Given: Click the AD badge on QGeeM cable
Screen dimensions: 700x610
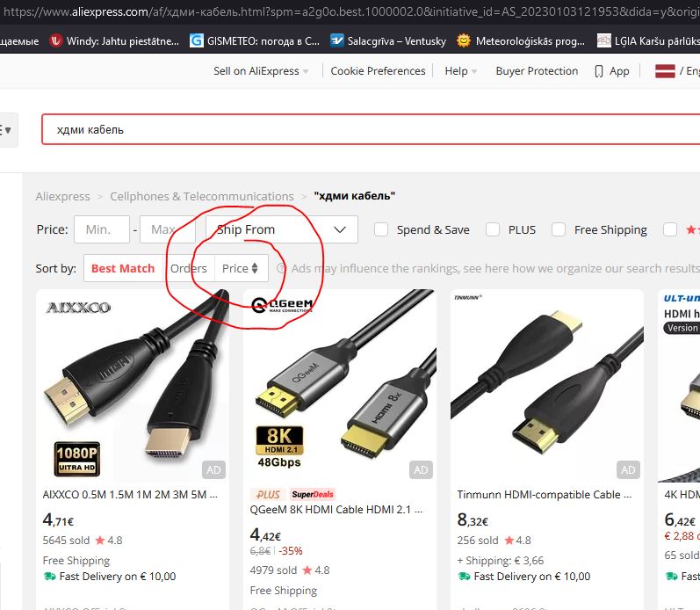Looking at the screenshot, I should 421,469.
